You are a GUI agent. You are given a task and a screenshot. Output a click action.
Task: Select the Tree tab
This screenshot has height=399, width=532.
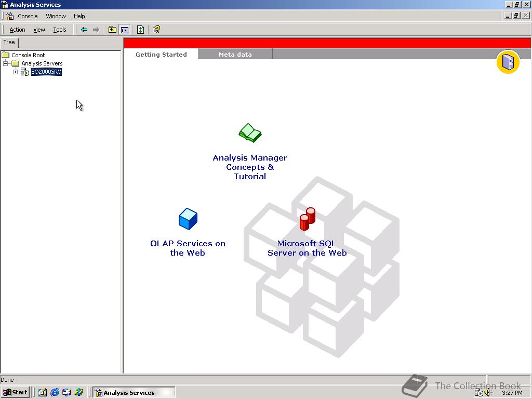[x=9, y=43]
